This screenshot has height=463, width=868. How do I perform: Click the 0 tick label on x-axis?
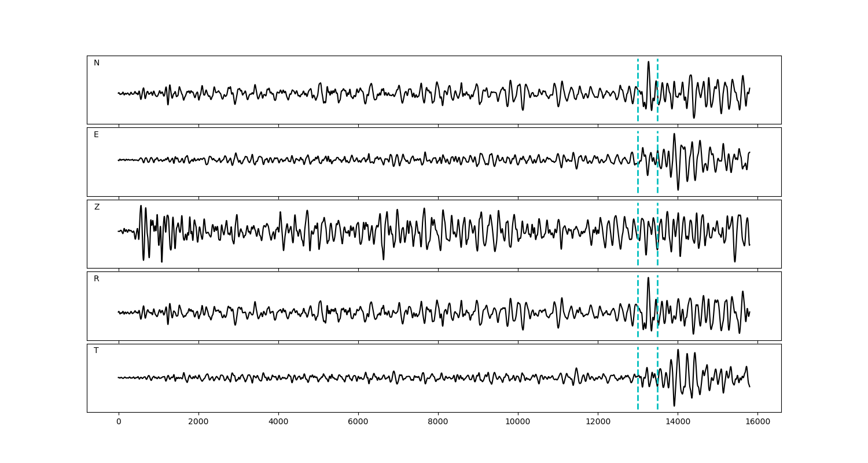(x=119, y=422)
